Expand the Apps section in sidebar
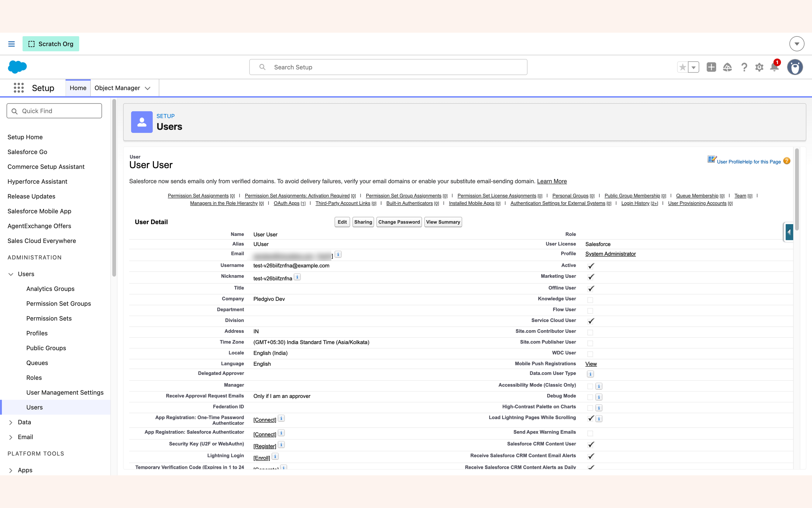Viewport: 812px width, 508px height. (11, 470)
